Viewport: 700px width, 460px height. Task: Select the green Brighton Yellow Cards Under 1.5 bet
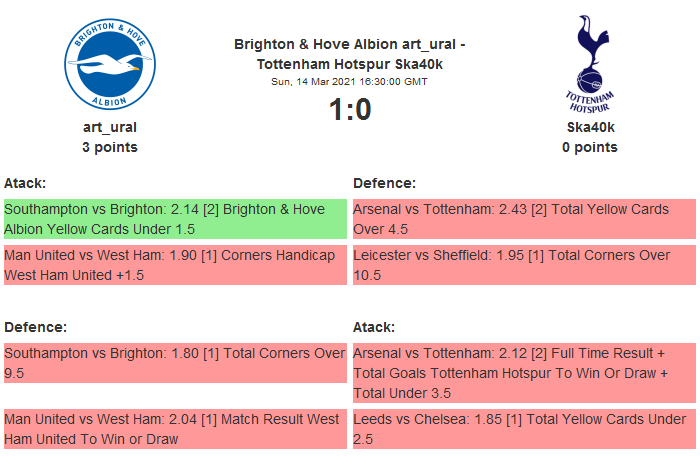[x=175, y=219]
